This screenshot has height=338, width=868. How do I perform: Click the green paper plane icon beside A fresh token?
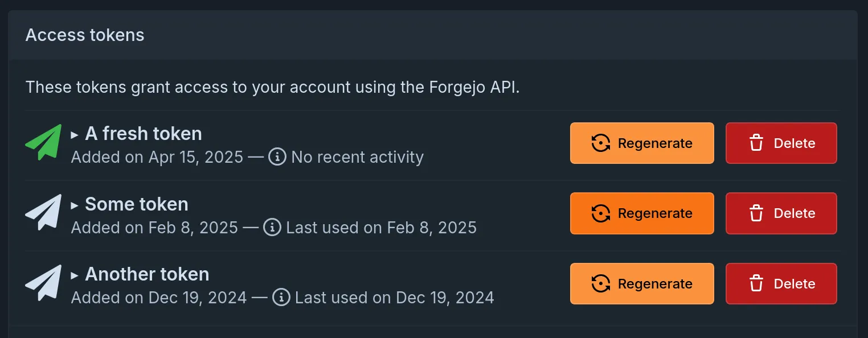[x=42, y=143]
